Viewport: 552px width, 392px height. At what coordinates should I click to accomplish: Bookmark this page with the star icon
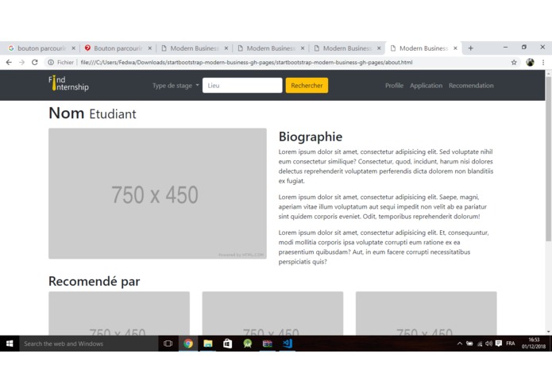click(514, 62)
